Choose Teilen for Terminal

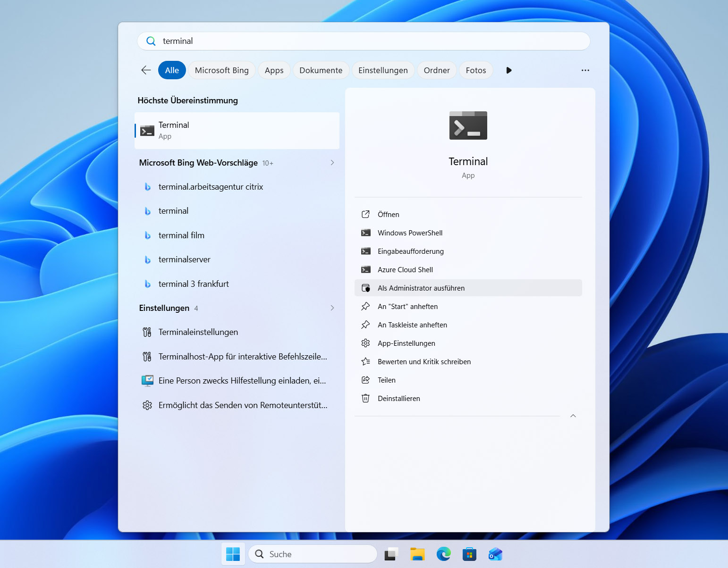pyautogui.click(x=468, y=380)
